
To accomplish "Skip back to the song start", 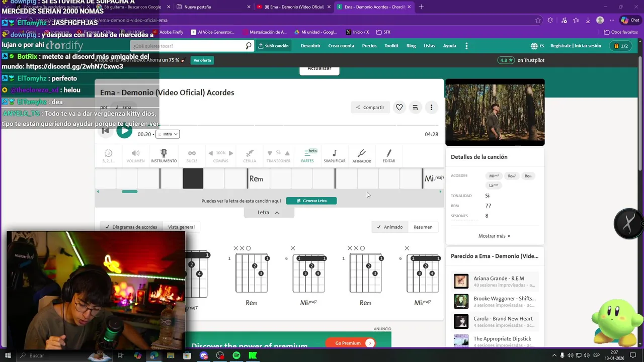I will point(106,131).
